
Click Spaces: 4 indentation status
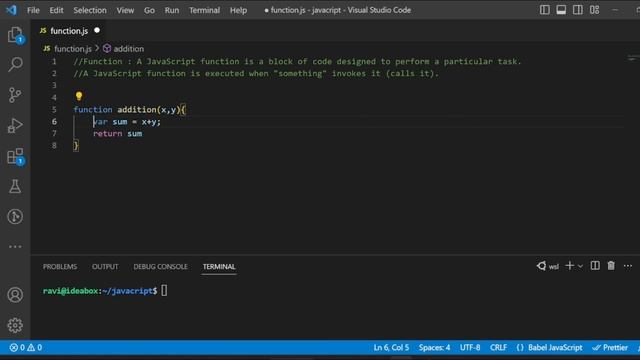(x=434, y=347)
